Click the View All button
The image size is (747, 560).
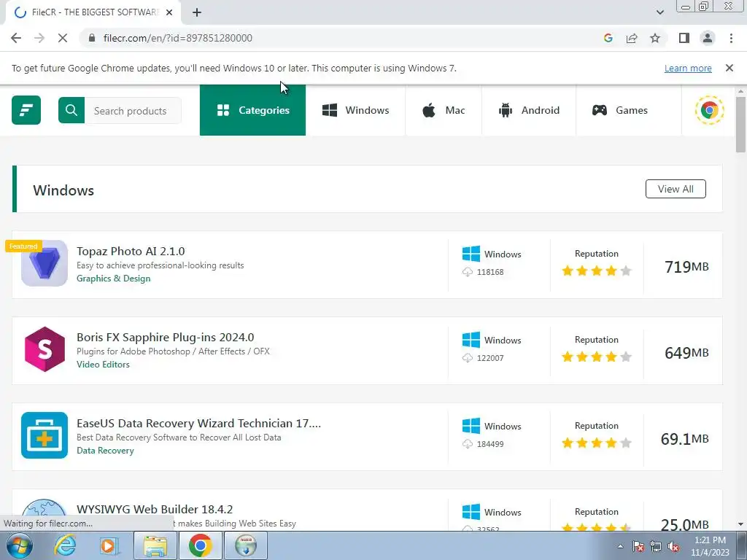coord(676,189)
